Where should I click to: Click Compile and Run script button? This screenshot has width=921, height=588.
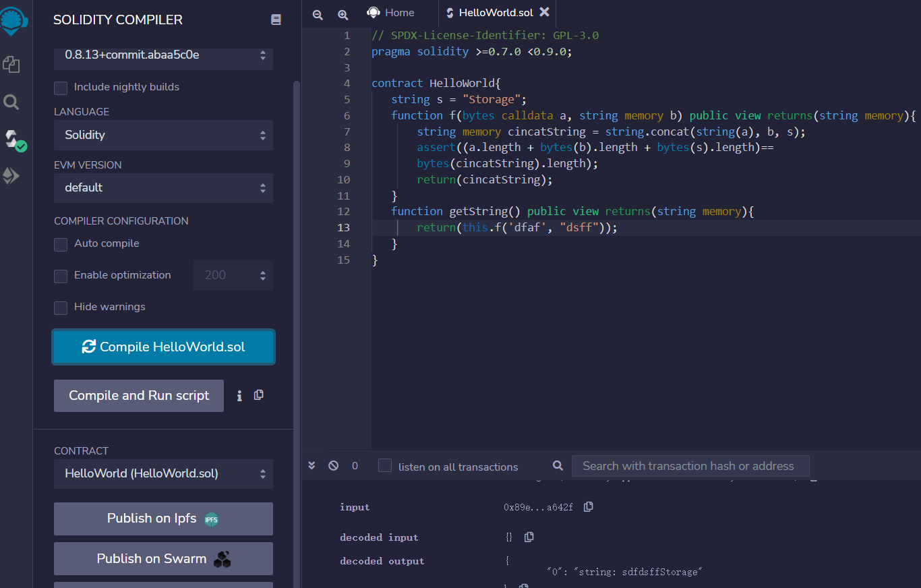(139, 396)
